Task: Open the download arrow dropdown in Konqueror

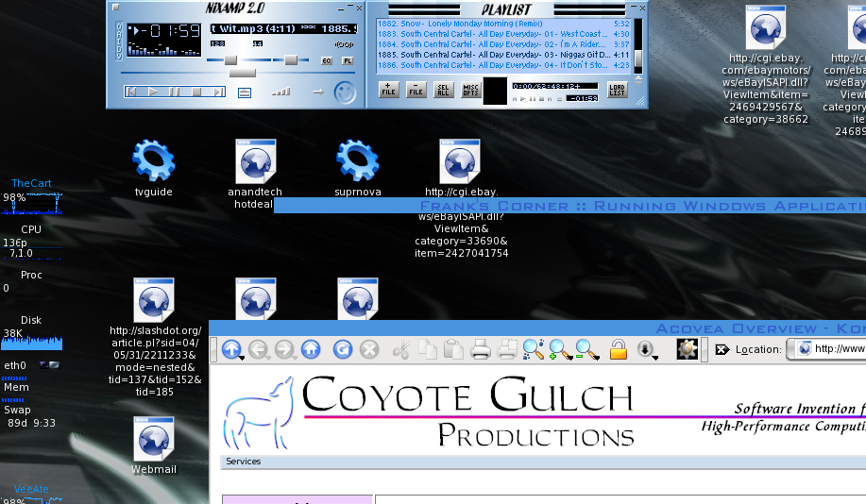Action: tap(655, 359)
